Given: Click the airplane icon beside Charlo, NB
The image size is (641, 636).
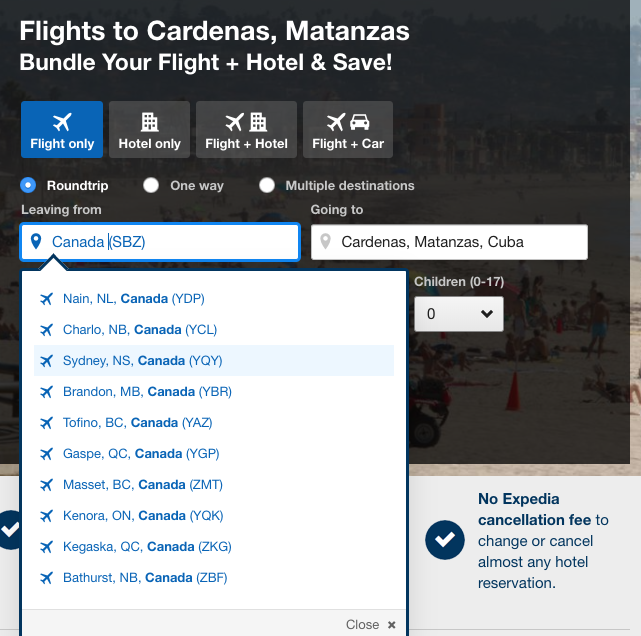Looking at the screenshot, I should coord(47,329).
